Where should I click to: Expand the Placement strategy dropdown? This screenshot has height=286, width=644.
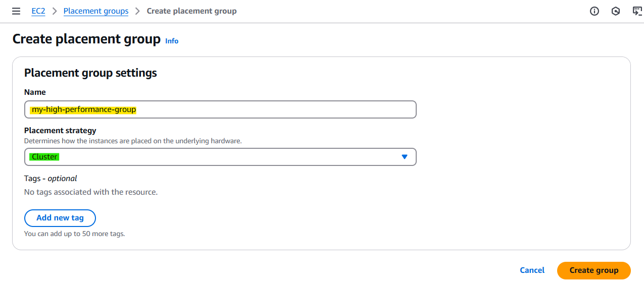[x=220, y=157]
